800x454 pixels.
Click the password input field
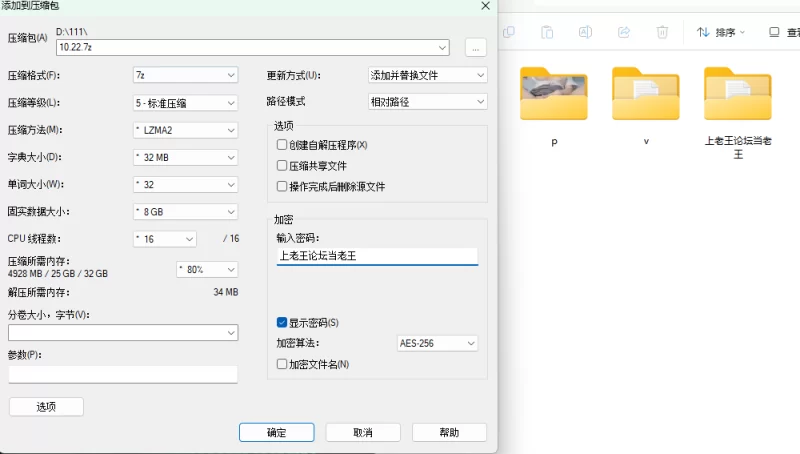coord(377,256)
